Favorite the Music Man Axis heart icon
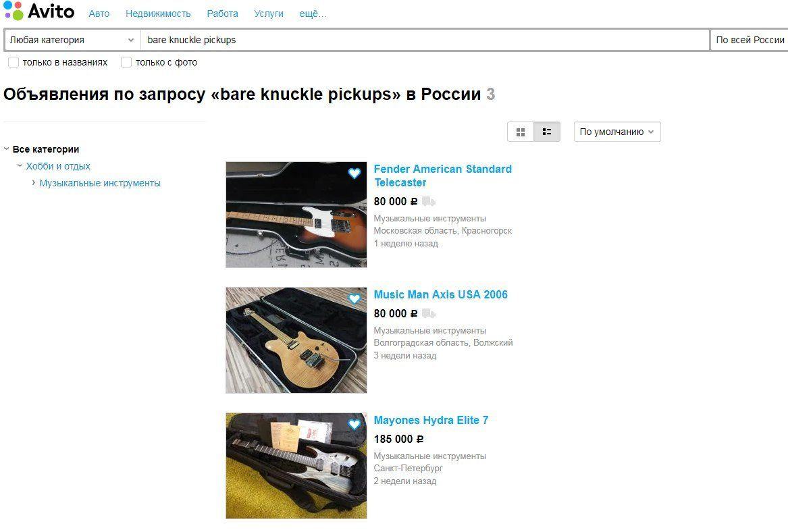788x532 pixels. [354, 299]
